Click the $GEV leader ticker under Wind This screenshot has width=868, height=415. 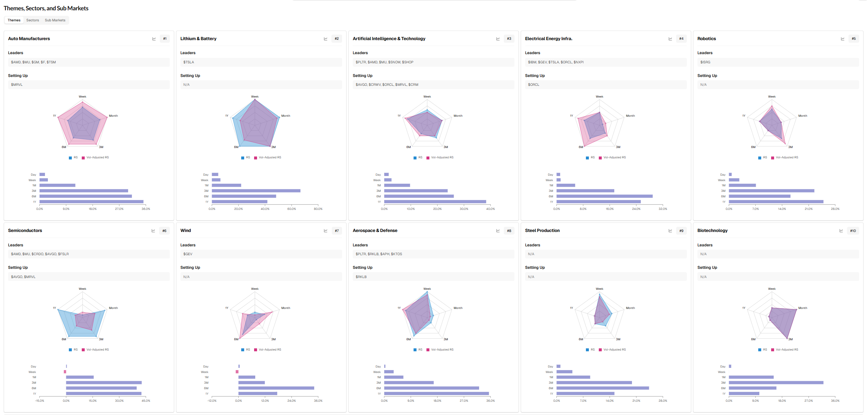click(x=188, y=254)
